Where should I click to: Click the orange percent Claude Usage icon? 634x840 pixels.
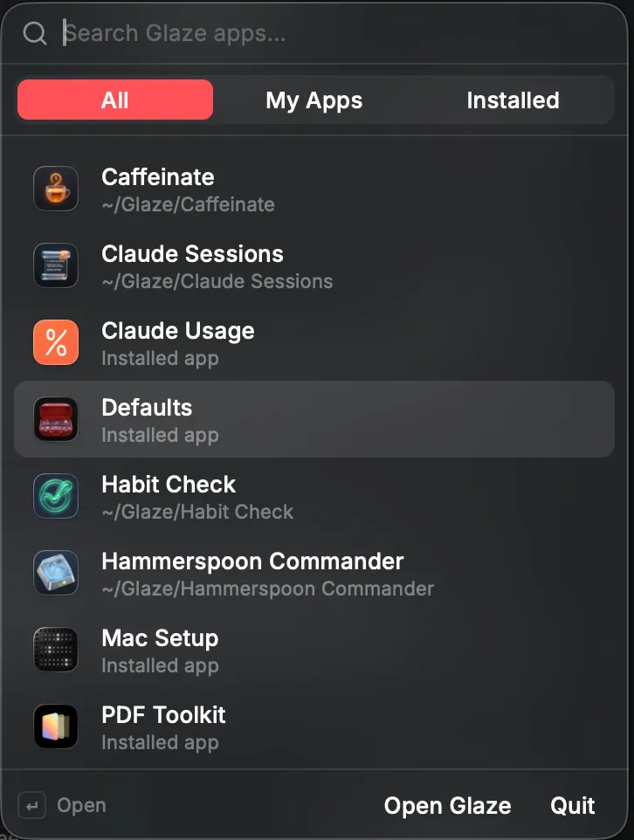[x=56, y=342]
